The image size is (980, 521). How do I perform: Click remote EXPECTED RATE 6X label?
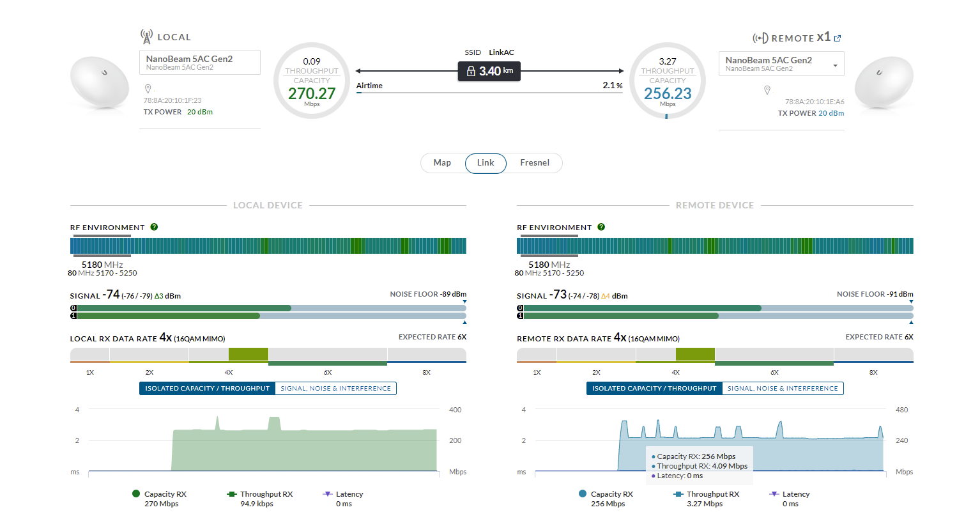[880, 337]
